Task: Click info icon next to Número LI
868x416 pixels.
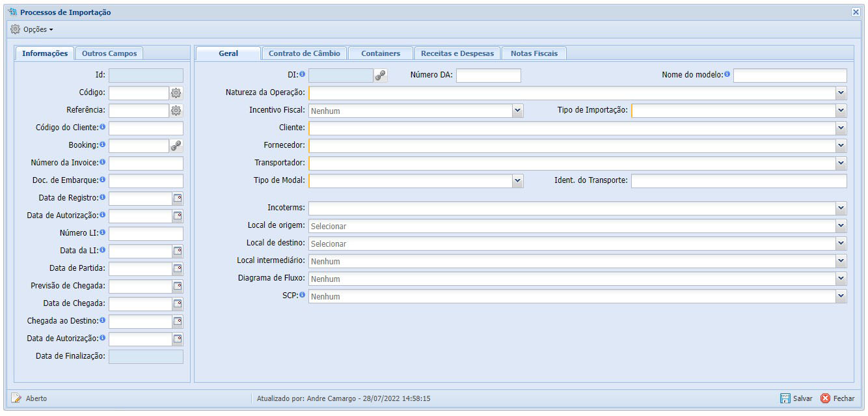Action: tap(103, 232)
